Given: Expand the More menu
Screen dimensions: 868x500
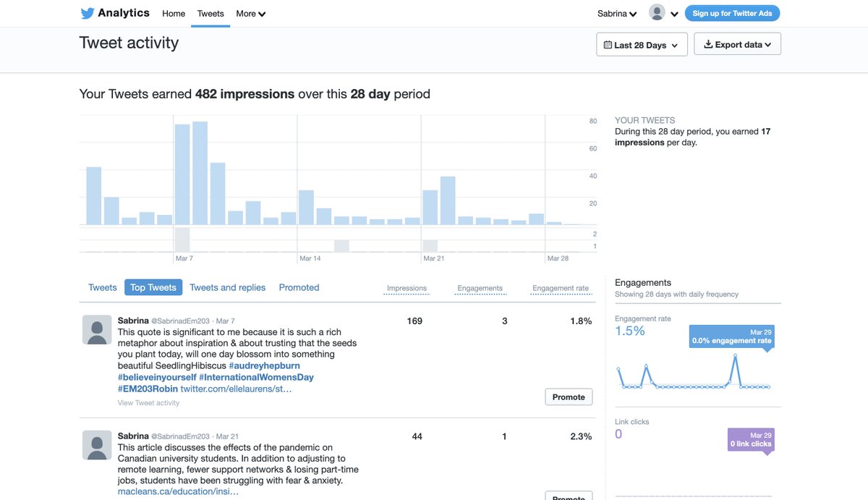Looking at the screenshot, I should (x=250, y=14).
